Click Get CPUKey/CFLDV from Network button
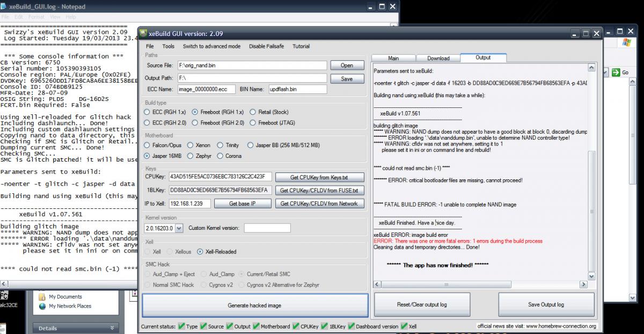Image resolution: width=644 pixels, height=334 pixels. click(319, 204)
